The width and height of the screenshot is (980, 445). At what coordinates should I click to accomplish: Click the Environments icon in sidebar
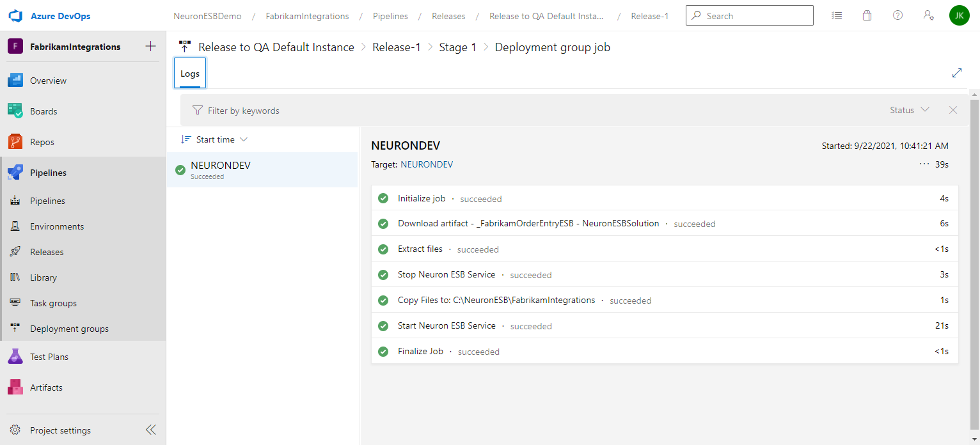pyautogui.click(x=15, y=226)
